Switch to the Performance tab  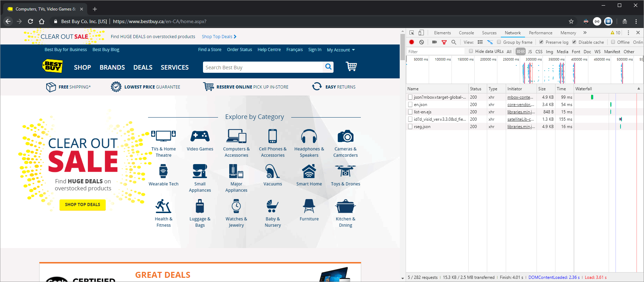541,33
